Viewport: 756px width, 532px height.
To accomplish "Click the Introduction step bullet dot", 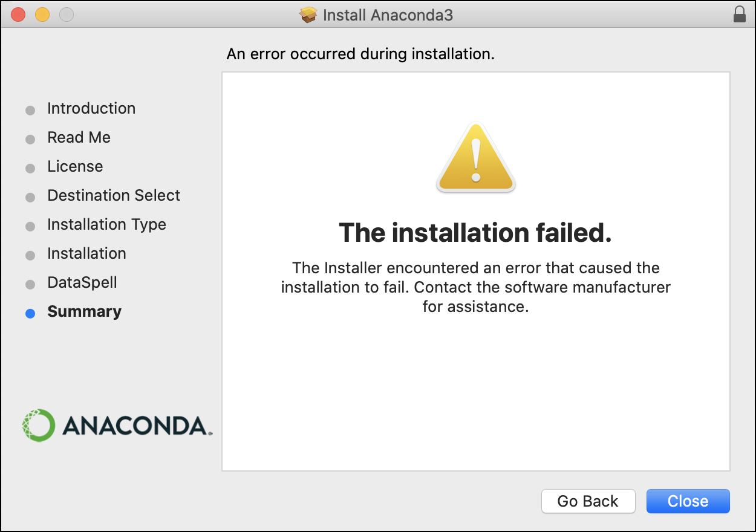I will 30,111.
